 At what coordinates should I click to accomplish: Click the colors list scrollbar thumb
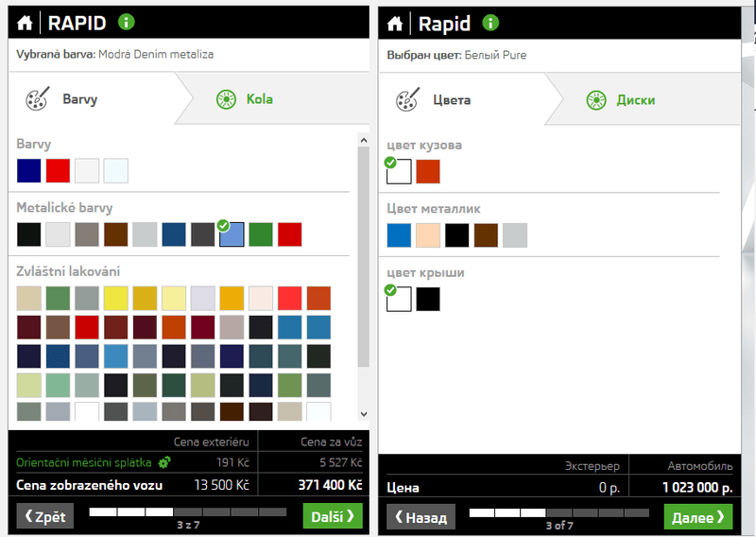coord(364,256)
